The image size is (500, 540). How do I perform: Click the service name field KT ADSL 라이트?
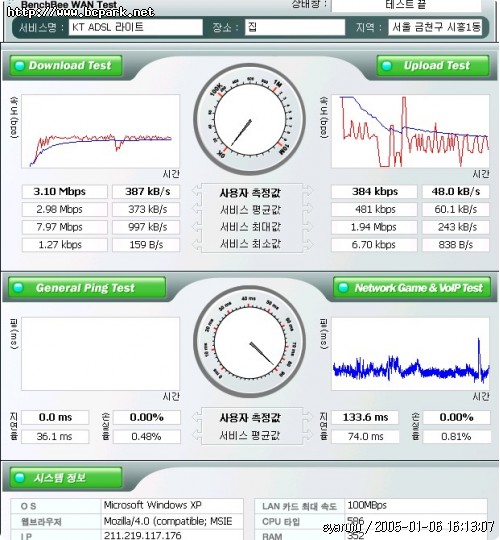tap(136, 27)
